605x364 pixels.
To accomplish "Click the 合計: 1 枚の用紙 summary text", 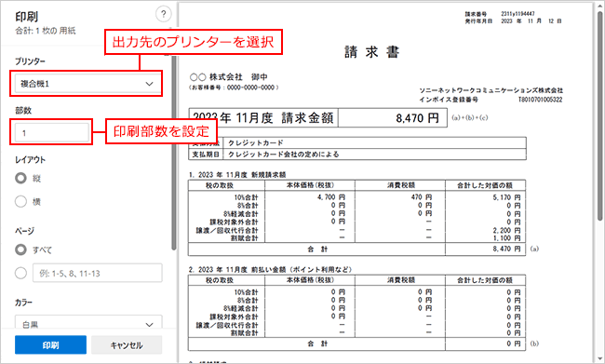I will tap(46, 31).
